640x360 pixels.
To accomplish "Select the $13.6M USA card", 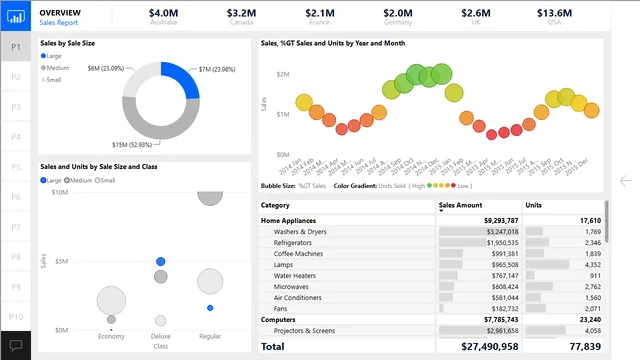I will [554, 16].
